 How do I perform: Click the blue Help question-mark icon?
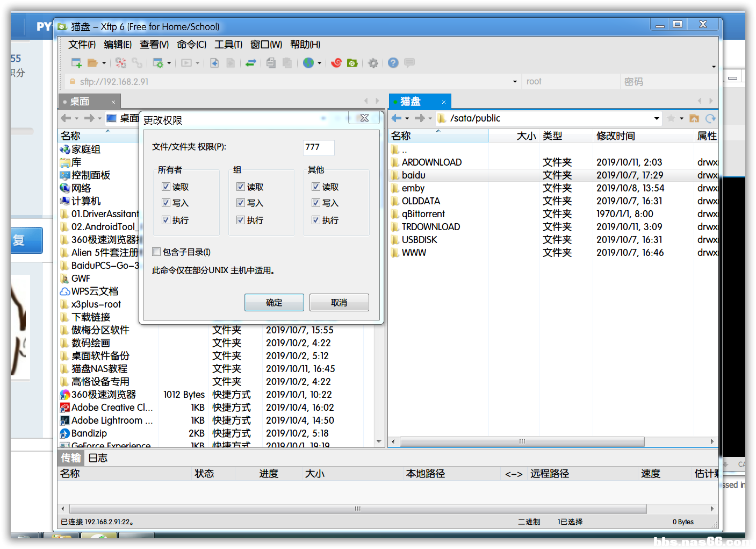(393, 63)
